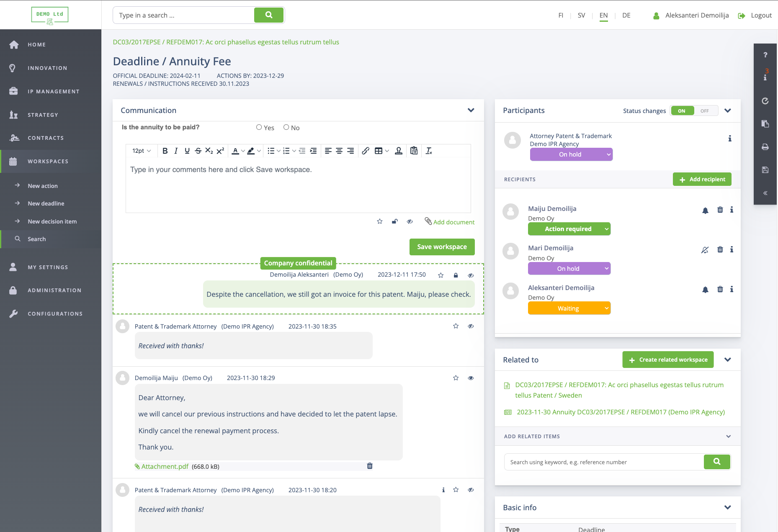Clear formatting using the comment toolbar

coord(428,151)
